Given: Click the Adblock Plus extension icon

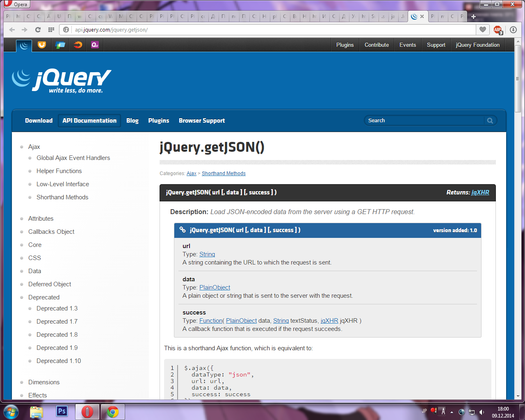Looking at the screenshot, I should (x=498, y=30).
